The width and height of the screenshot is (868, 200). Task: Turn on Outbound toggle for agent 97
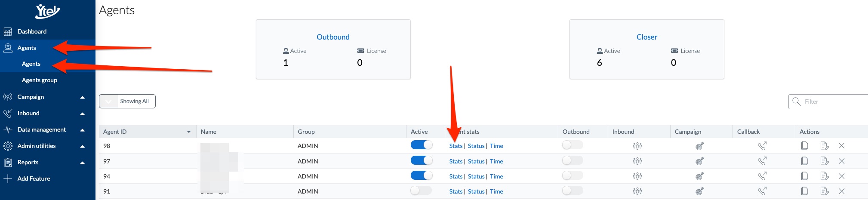(x=573, y=160)
